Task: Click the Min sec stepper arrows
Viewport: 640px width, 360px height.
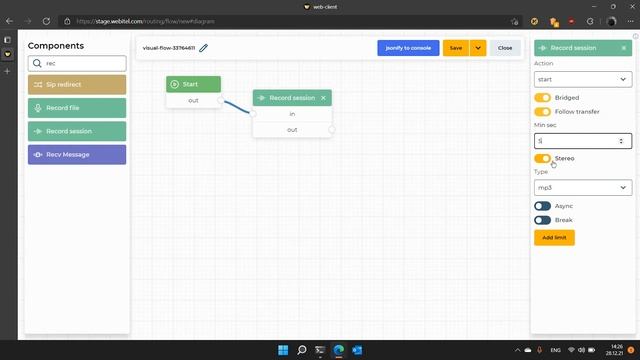Action: click(x=621, y=141)
